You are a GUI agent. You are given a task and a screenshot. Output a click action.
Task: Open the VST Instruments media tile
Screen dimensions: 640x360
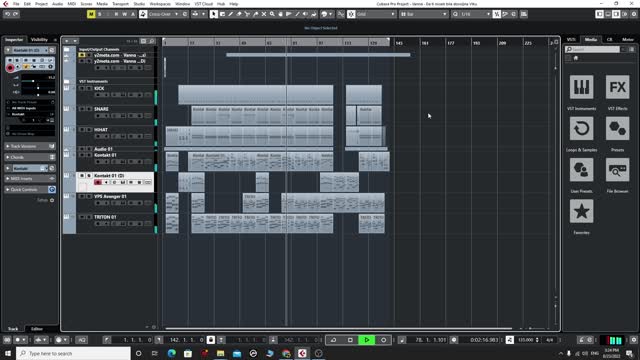click(581, 87)
